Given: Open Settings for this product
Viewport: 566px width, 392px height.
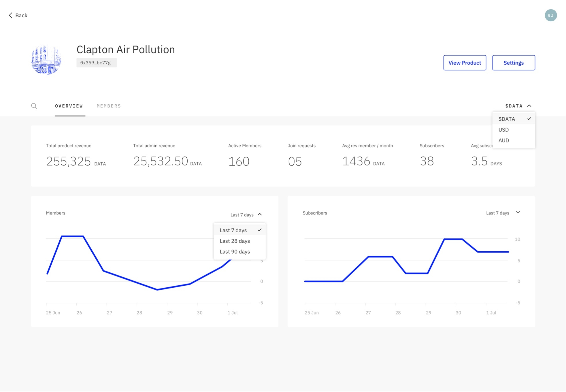Looking at the screenshot, I should (x=514, y=63).
